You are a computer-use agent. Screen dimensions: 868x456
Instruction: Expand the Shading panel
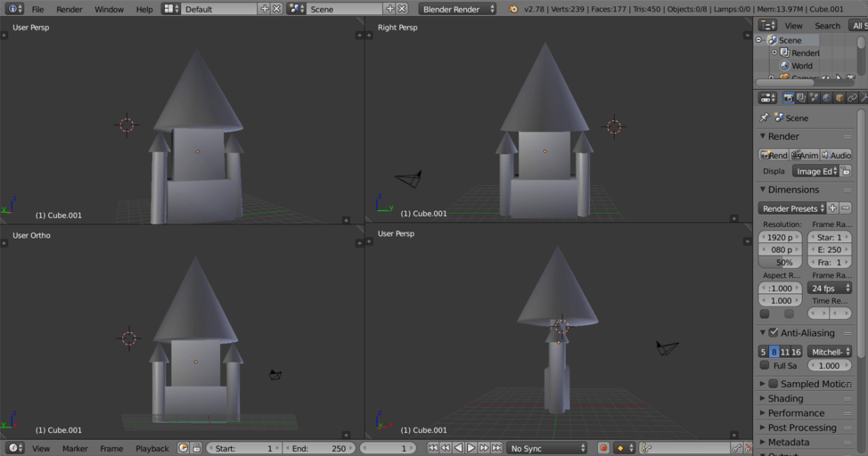(762, 398)
